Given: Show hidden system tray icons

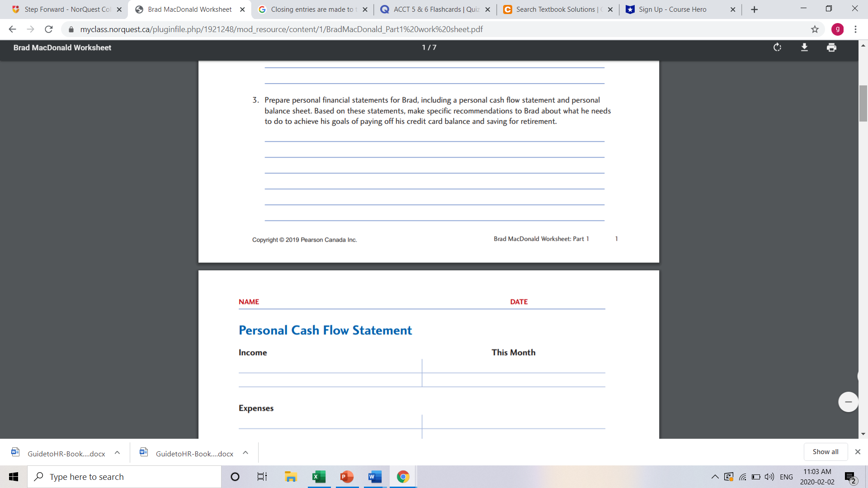Looking at the screenshot, I should pos(715,477).
